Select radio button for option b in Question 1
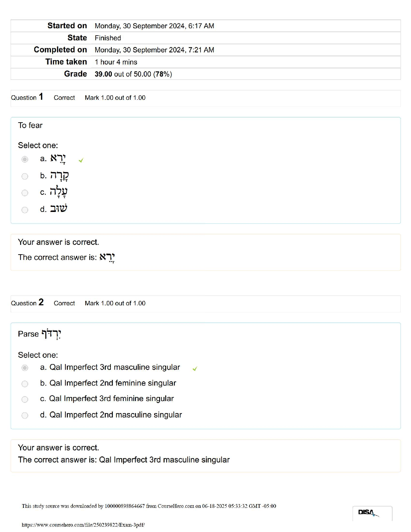 coord(25,176)
